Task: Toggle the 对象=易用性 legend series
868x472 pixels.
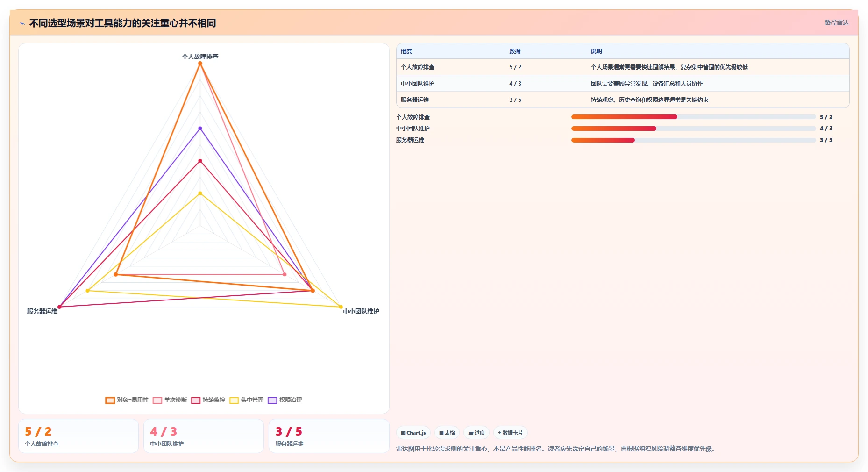Action: point(127,400)
